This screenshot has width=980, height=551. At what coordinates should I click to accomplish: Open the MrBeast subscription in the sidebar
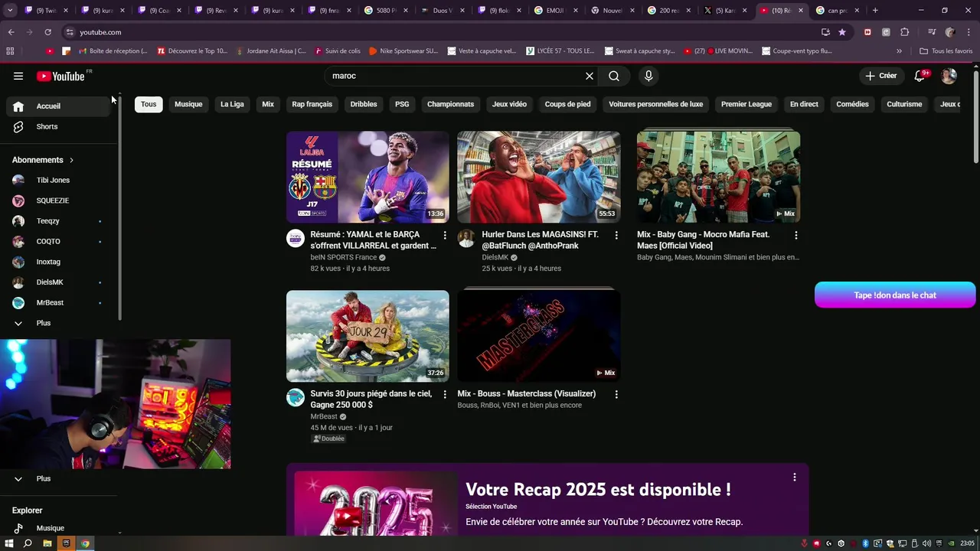click(59, 302)
